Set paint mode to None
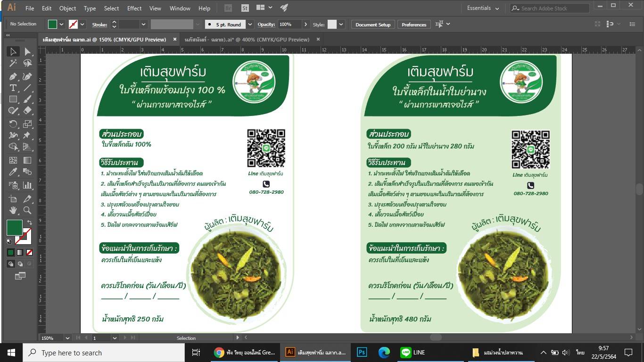This screenshot has height=362, width=644. 29,253
